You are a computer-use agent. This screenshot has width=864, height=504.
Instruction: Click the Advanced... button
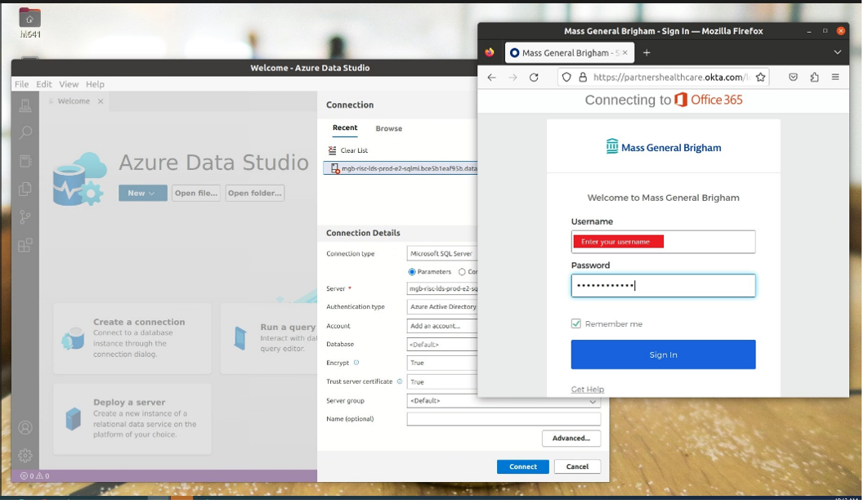pyautogui.click(x=571, y=439)
